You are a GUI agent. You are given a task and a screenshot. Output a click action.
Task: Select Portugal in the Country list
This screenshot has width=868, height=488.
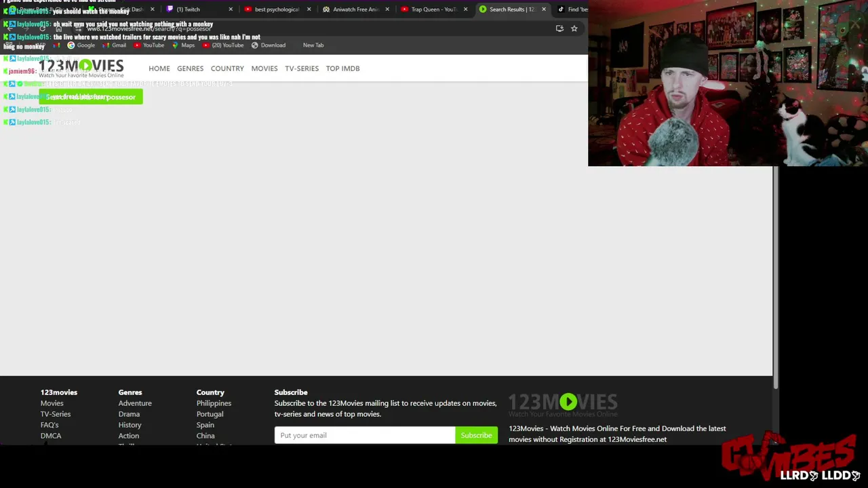point(210,414)
